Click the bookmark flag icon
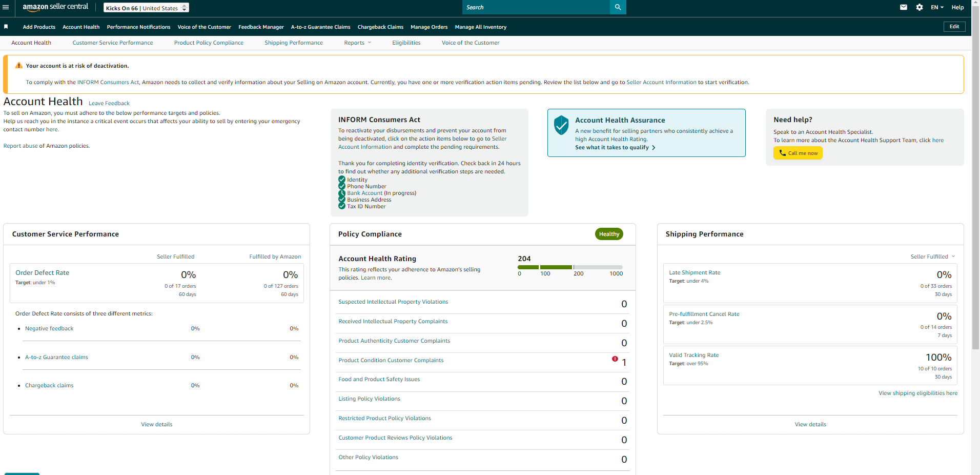 [6, 27]
